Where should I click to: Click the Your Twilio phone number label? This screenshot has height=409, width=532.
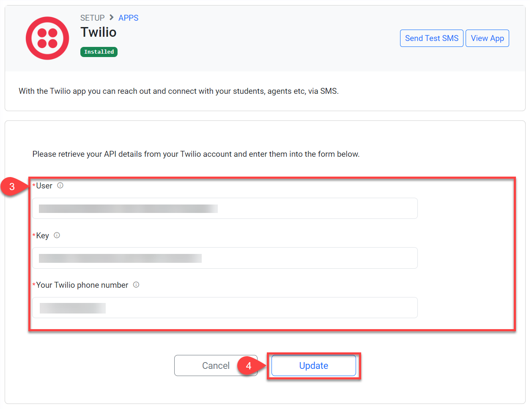[x=82, y=285]
